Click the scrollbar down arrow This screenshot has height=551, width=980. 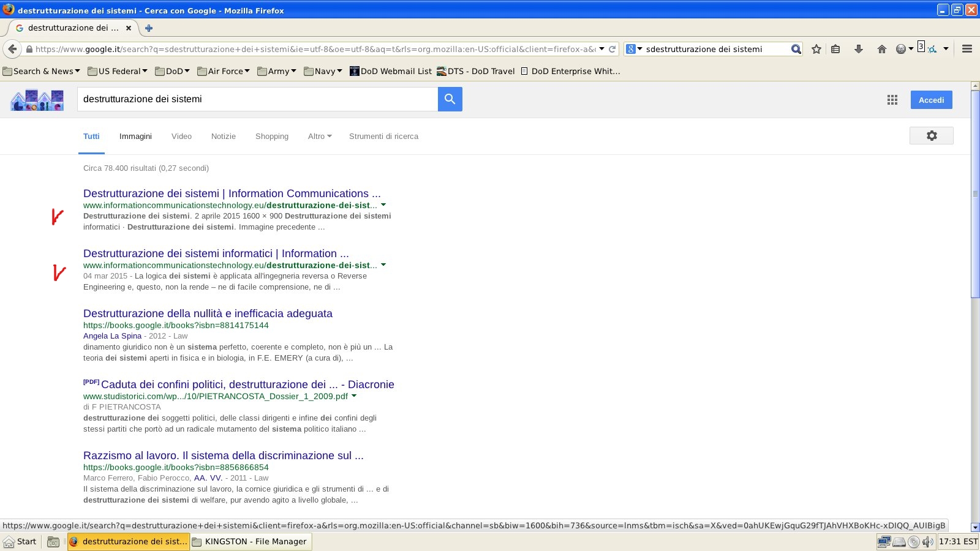[975, 527]
